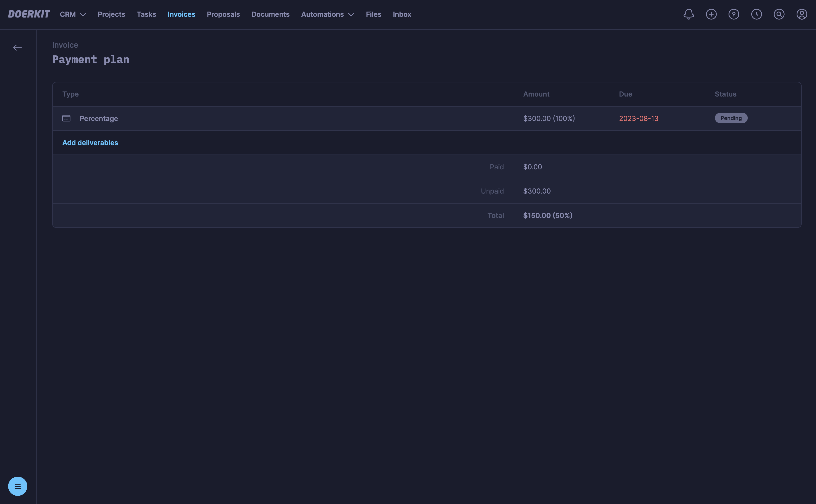Image resolution: width=816 pixels, height=504 pixels.
Task: Open the key icon in the top bar
Action: [734, 14]
